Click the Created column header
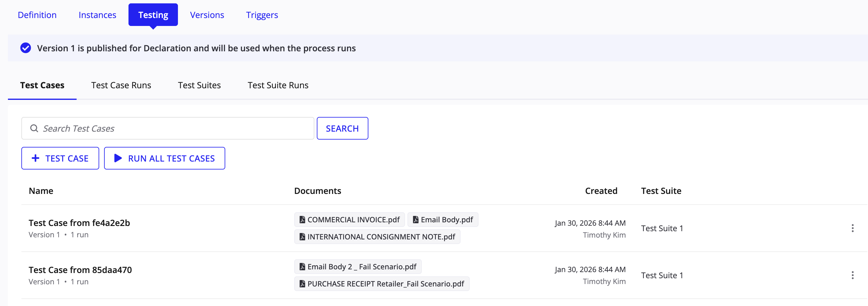868x306 pixels. [x=601, y=191]
